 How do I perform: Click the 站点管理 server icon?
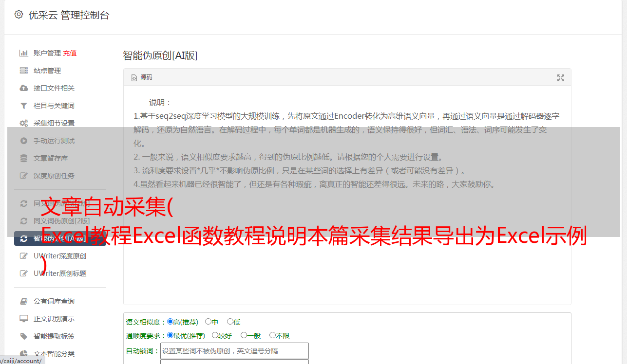[23, 71]
